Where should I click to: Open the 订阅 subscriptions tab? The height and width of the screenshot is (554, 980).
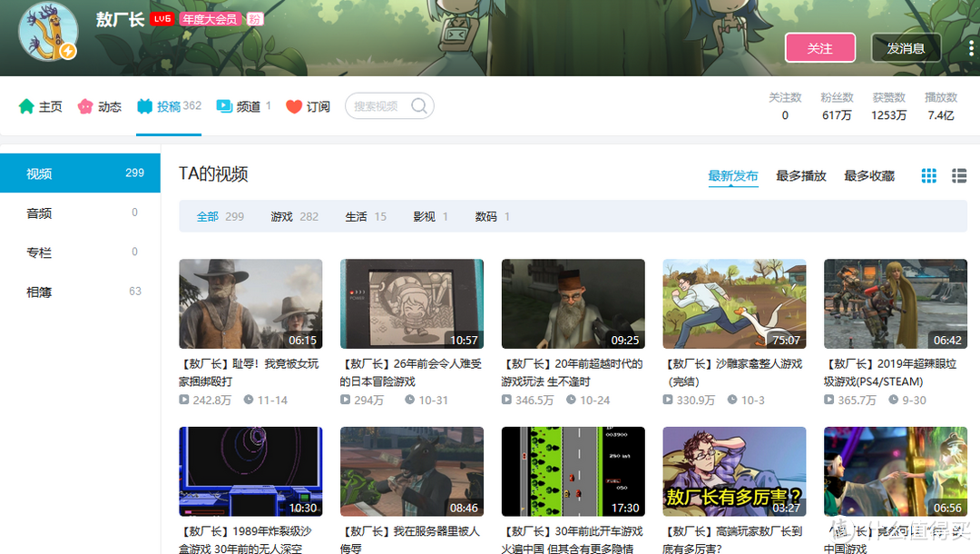(x=308, y=106)
